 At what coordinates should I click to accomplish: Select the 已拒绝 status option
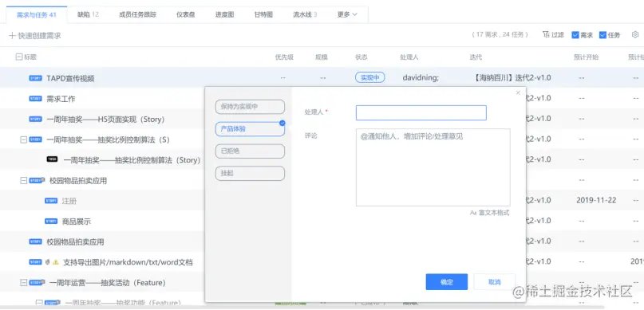(250, 151)
